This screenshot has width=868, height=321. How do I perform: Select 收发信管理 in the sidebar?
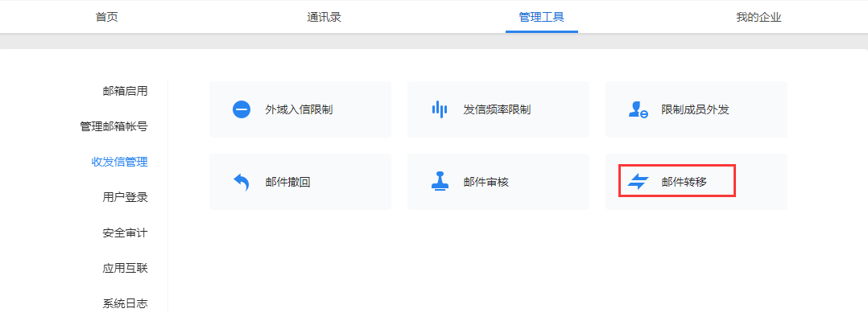[x=119, y=163]
